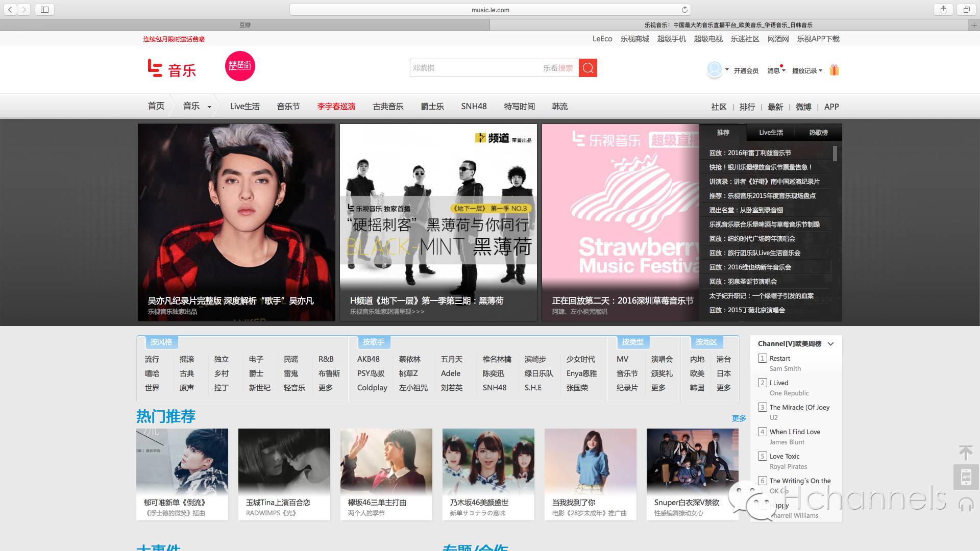This screenshot has width=980, height=551.
Task: Switch to the Live生活 panel tab
Action: click(771, 133)
